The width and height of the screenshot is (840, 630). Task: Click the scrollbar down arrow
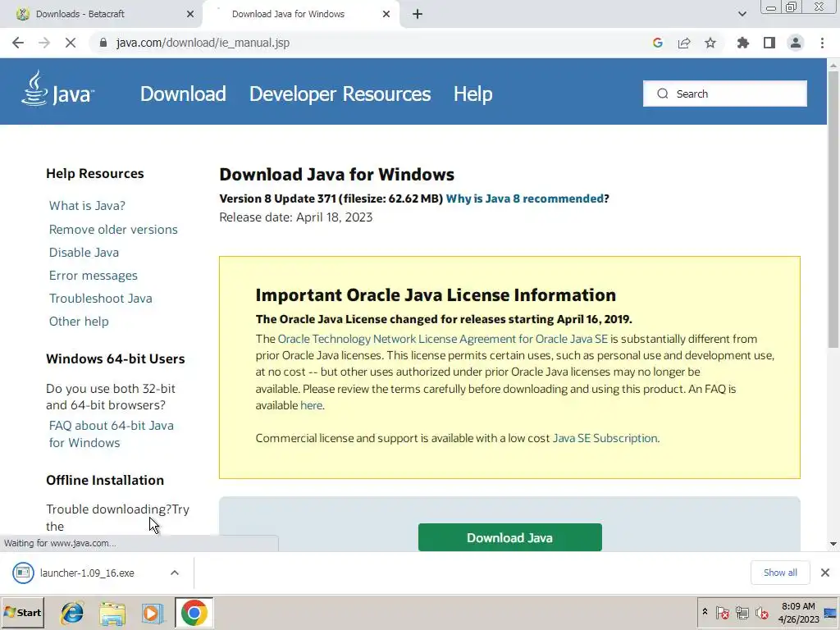pyautogui.click(x=833, y=544)
